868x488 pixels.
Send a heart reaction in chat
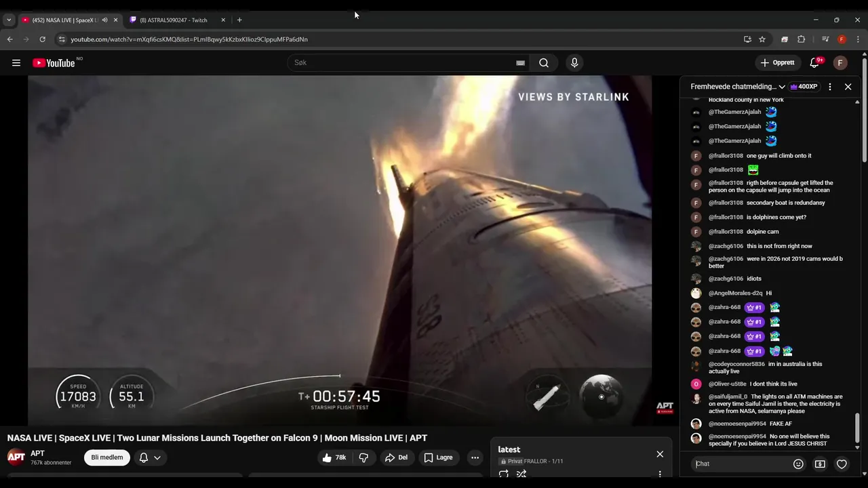coord(842,464)
